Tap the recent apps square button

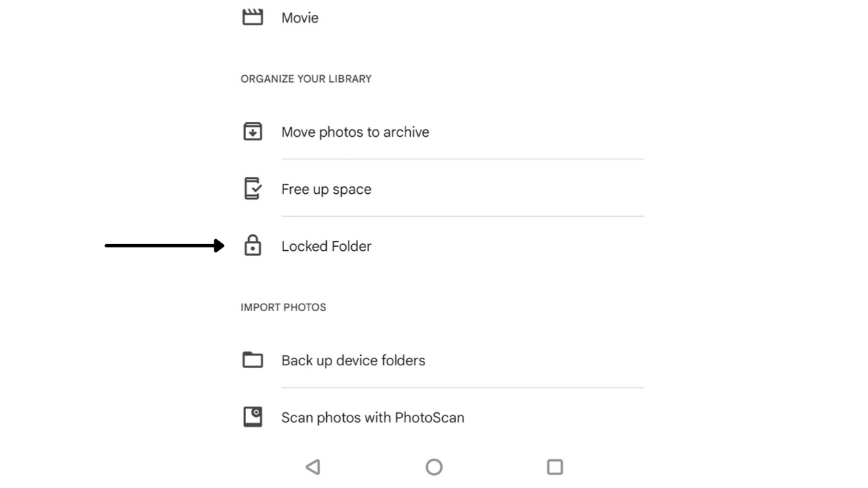(555, 466)
